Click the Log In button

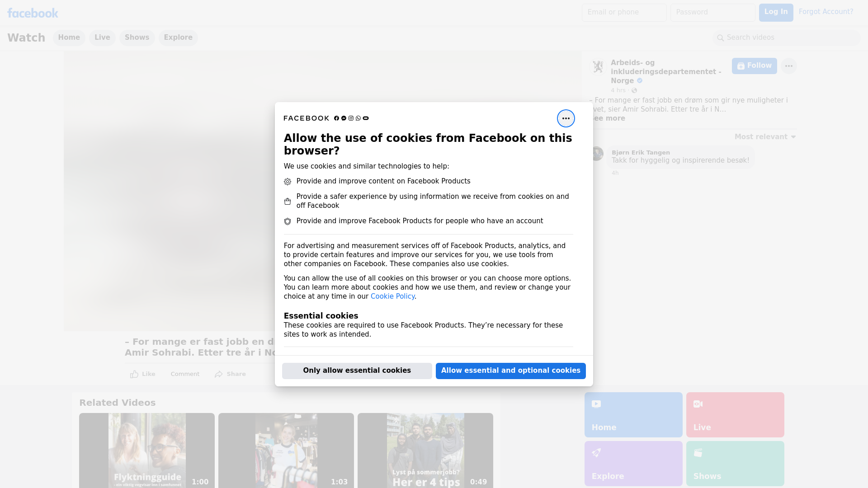[776, 13]
